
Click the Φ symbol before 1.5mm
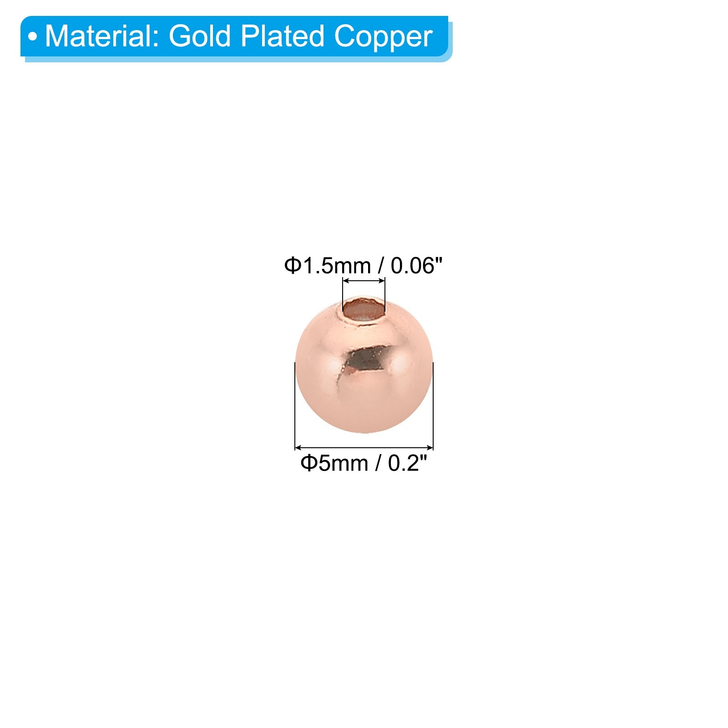coord(293,266)
